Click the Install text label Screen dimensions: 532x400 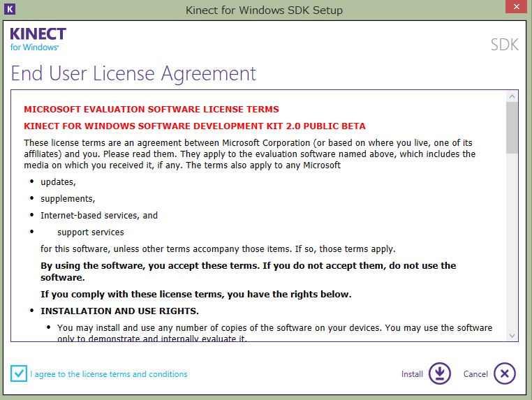(412, 374)
